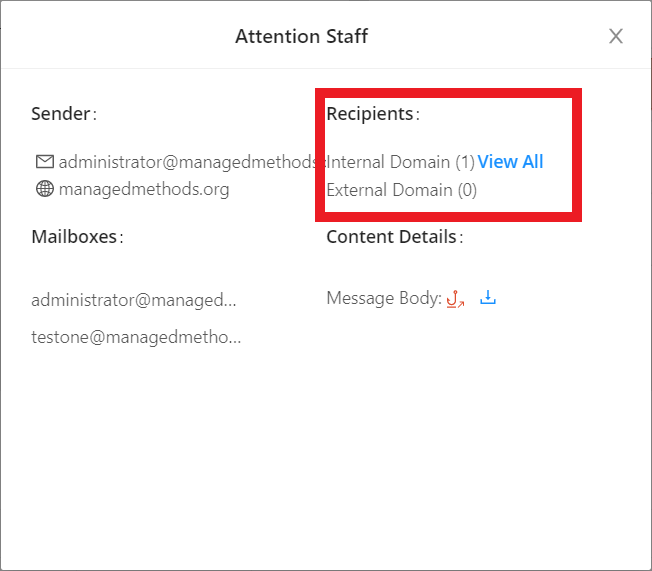Screen dimensions: 652x571
Task: Click the Internal Domain (1) count
Action: (x=401, y=162)
